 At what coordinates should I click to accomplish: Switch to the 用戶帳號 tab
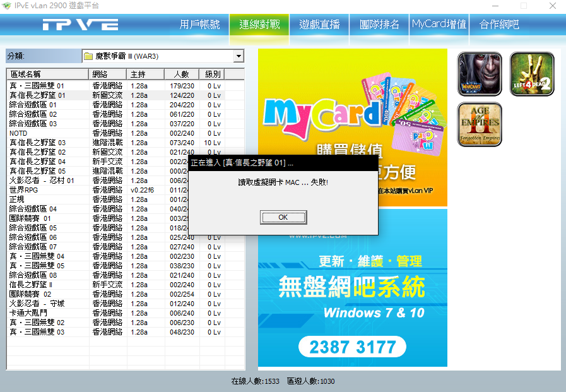199,25
